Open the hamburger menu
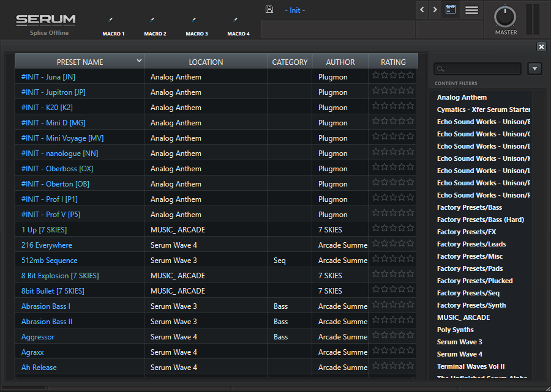The height and width of the screenshot is (392, 551). [471, 10]
